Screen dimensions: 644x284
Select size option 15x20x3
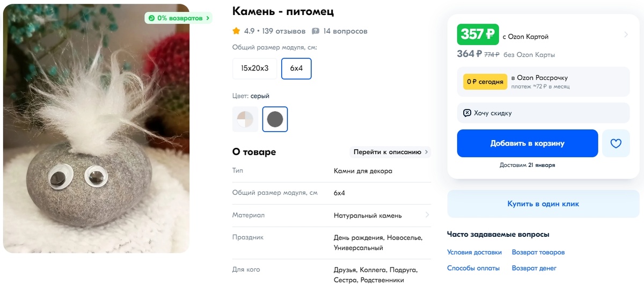[255, 69]
